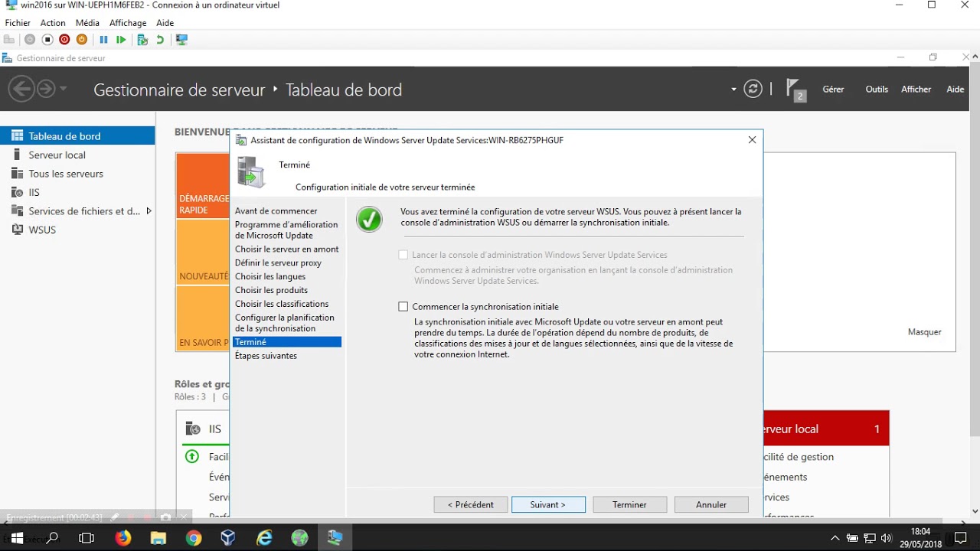Screen dimensions: 980x551
Task: Go back in Server Manager navigation
Action: tap(21, 90)
